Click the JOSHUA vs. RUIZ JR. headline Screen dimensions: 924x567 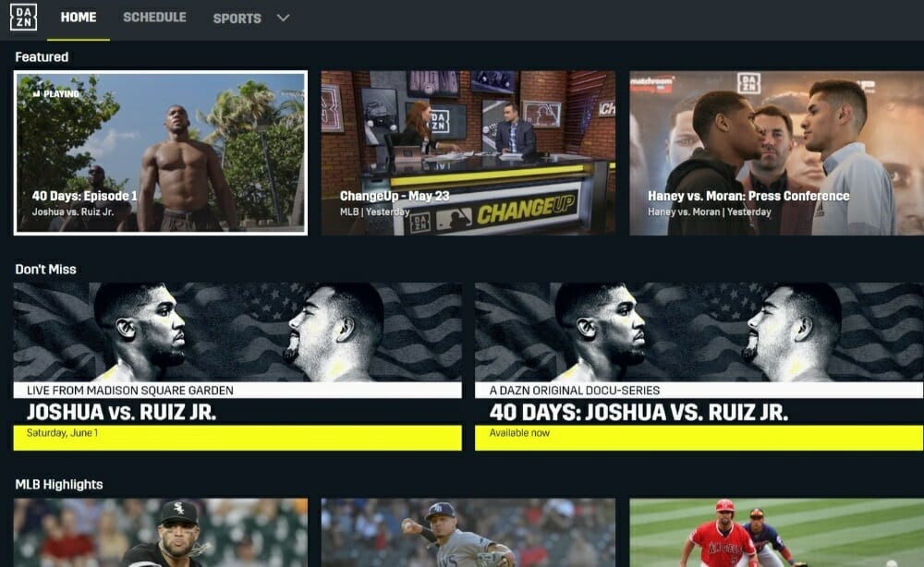pyautogui.click(x=121, y=412)
